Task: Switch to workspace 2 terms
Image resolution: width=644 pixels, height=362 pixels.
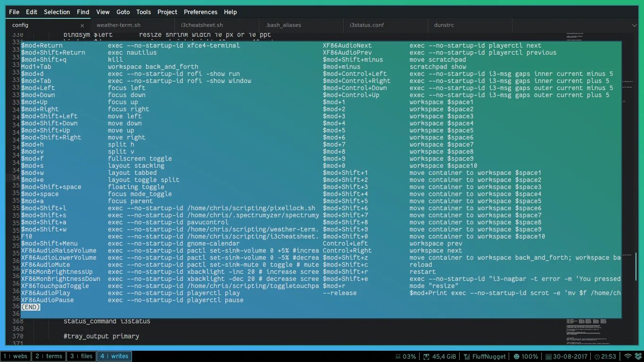Action: (49, 356)
